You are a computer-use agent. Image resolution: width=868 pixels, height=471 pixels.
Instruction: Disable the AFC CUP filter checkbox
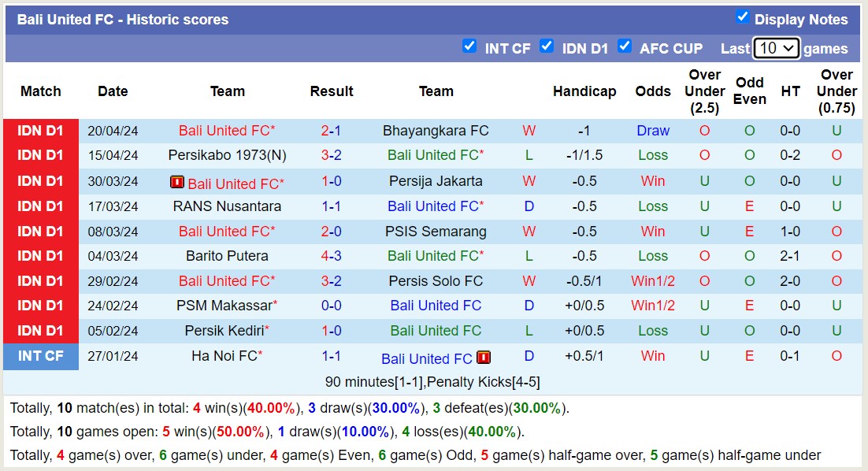(x=625, y=46)
